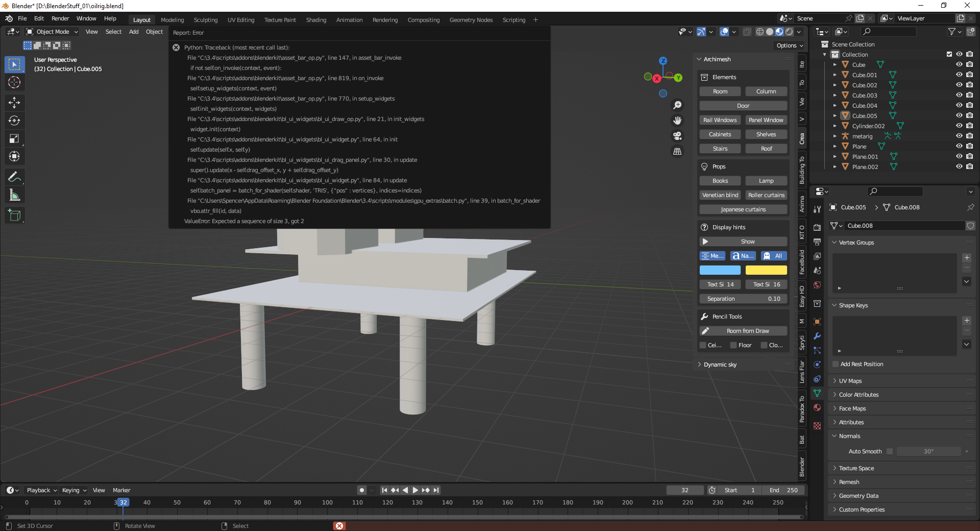980x531 pixels.
Task: Enable the Auto Smooth checkbox
Action: coord(890,451)
